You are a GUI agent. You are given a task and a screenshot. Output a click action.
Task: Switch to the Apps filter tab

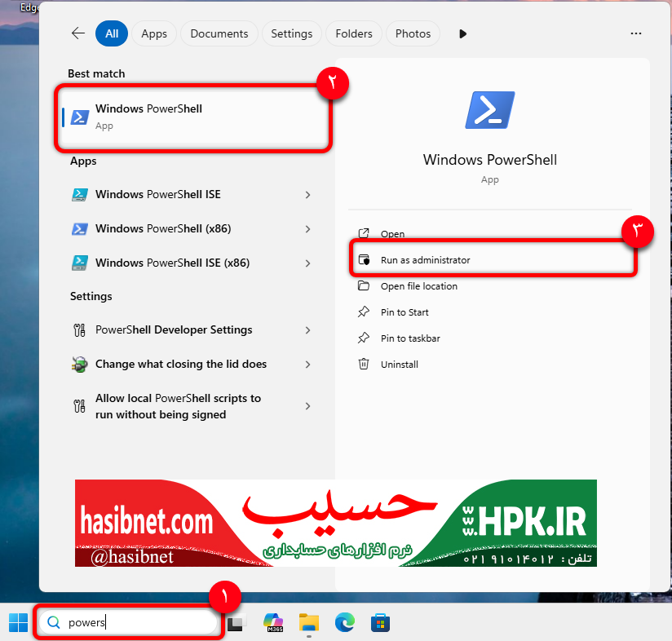tap(154, 33)
